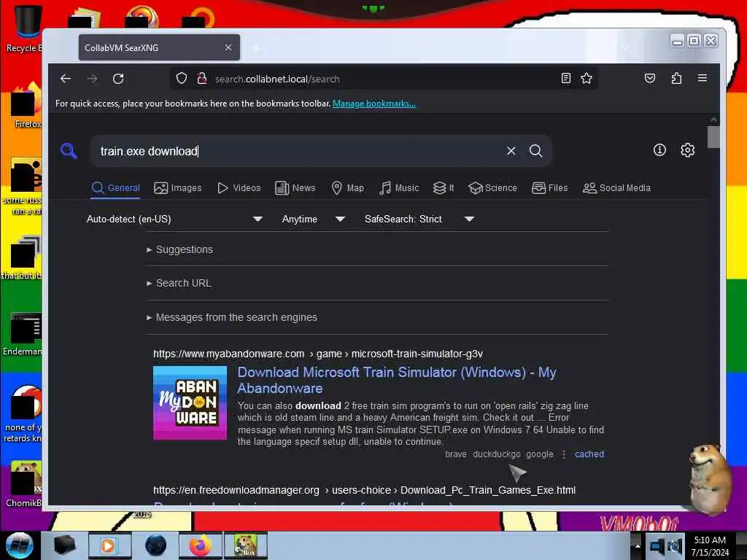Open the site security lock icon
The width and height of the screenshot is (747, 560).
click(202, 78)
